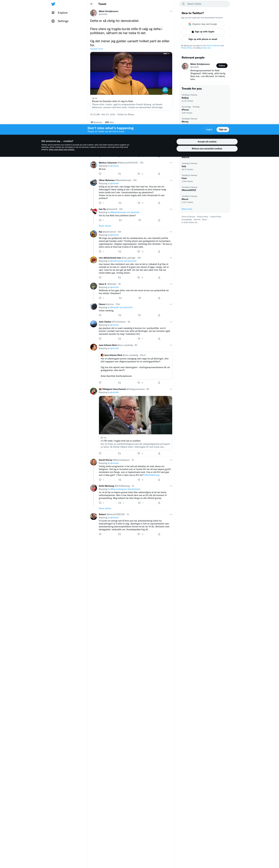Follow Mímir Kristjánsson
The width and height of the screenshot is (279, 868).
pos(222,66)
